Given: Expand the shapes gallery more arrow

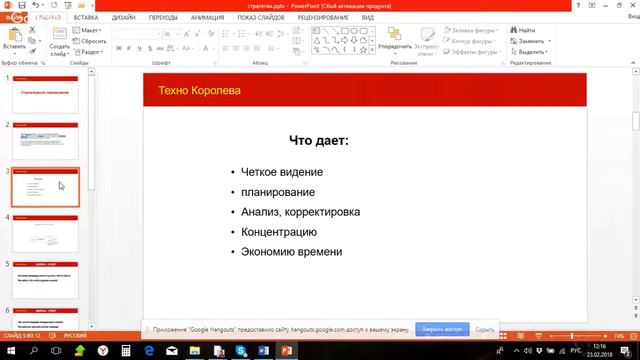Looking at the screenshot, I should point(372,50).
